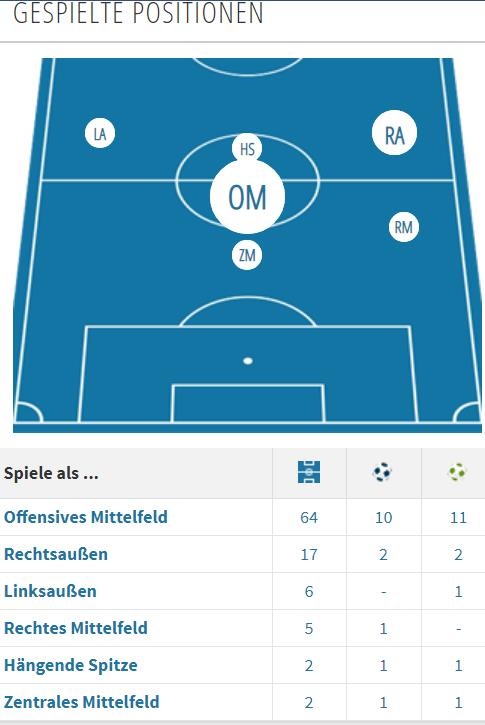Click the Gespielte Positionen heading
The height and width of the screenshot is (725, 485).
[138, 13]
